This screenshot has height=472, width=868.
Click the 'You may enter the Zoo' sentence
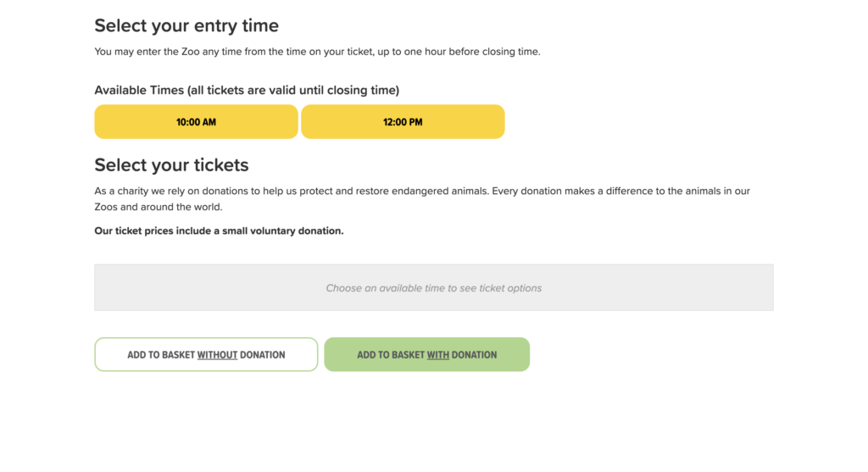(317, 52)
